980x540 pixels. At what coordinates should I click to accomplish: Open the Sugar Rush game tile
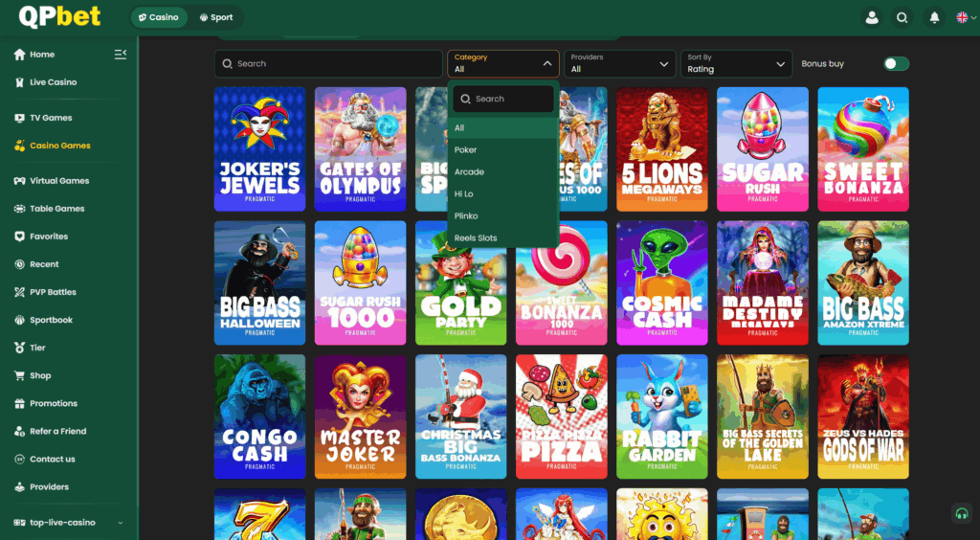tap(763, 148)
